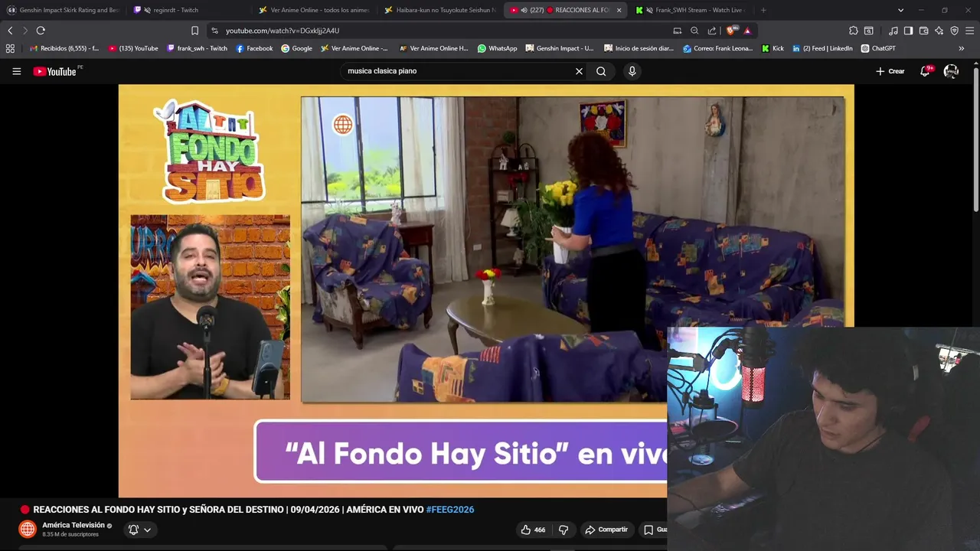Open the Kick bookmark
The height and width of the screenshot is (551, 980).
tap(773, 48)
